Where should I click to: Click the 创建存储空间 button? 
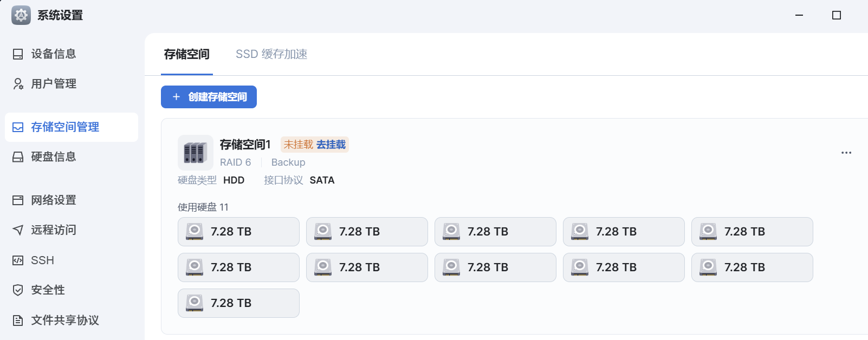pos(209,97)
